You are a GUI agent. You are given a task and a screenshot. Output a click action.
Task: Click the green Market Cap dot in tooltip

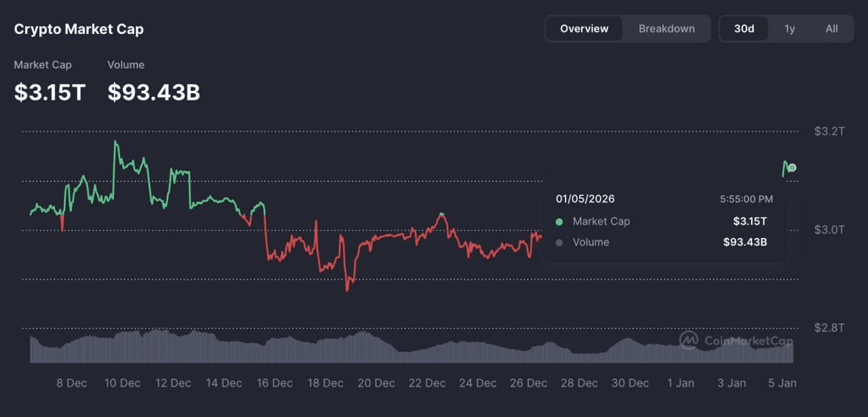[559, 222]
